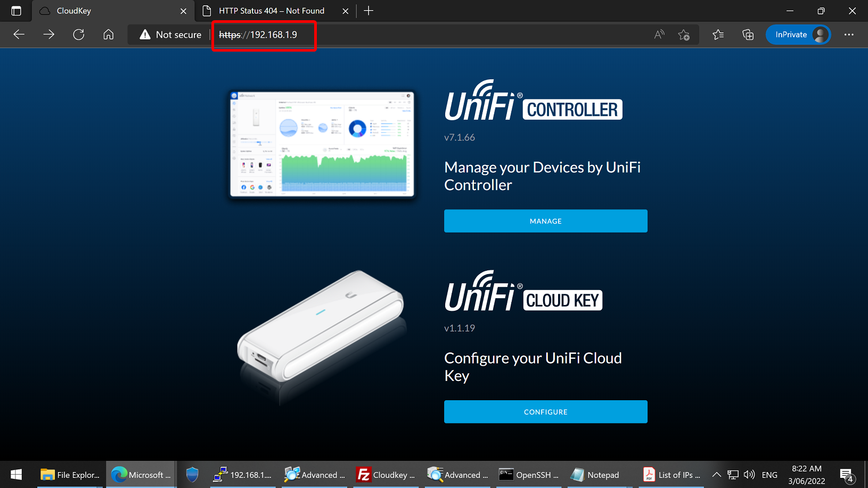Click the browser back arrow

tap(19, 35)
